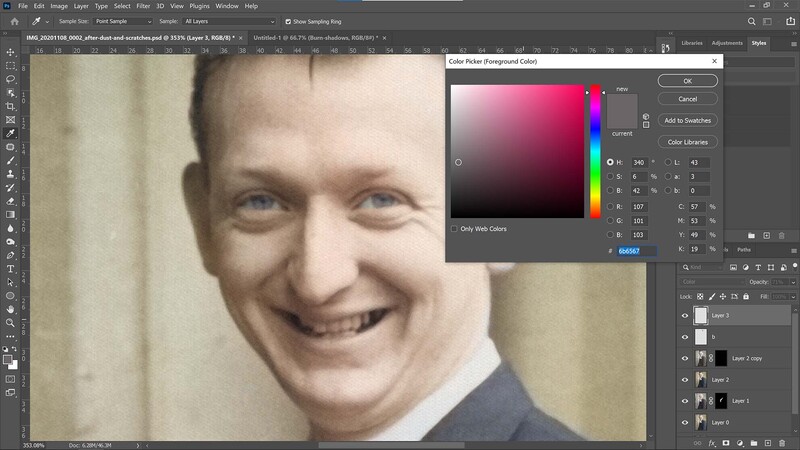Viewport: 800px width, 450px height.
Task: Open the Sample Size Point Sample dropdown
Action: click(123, 21)
